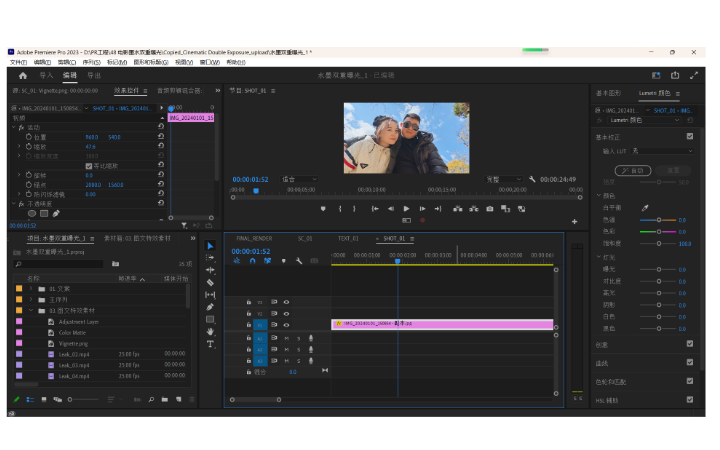Switch to the TEXT_01 sequence tab
720x450 pixels.
[x=348, y=239]
